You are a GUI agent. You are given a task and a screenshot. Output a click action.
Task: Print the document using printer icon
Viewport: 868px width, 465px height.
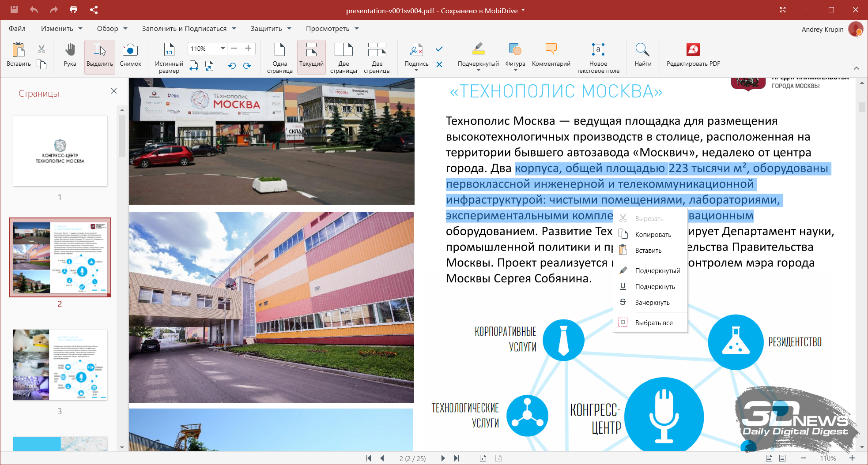click(74, 10)
